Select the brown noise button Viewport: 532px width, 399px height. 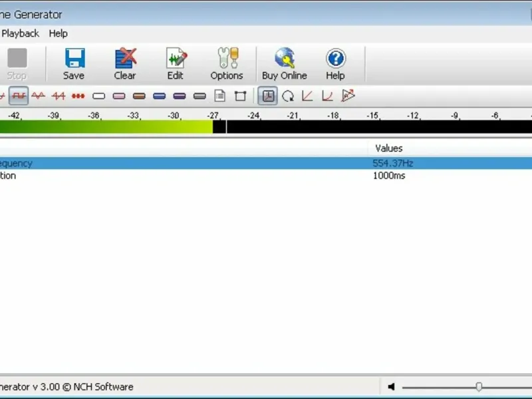139,96
